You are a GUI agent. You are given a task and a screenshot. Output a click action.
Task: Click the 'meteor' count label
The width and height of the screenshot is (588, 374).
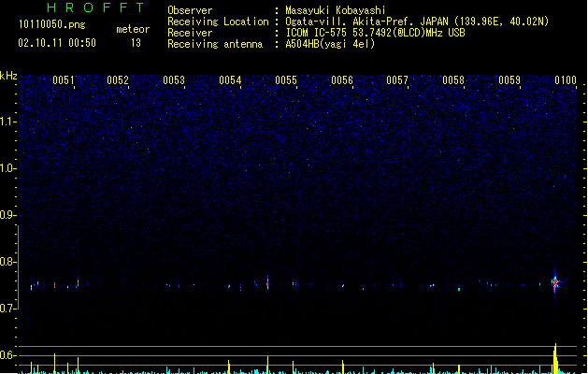133,29
